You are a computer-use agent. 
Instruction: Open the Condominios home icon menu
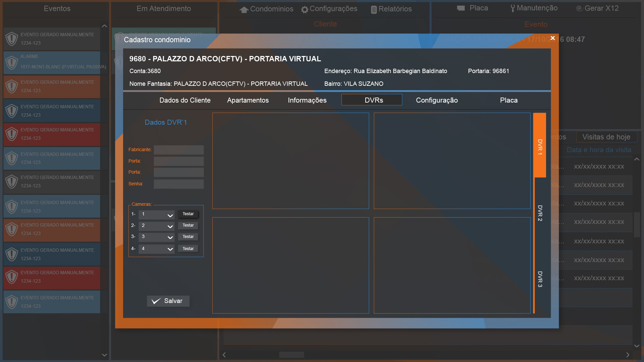pyautogui.click(x=244, y=10)
